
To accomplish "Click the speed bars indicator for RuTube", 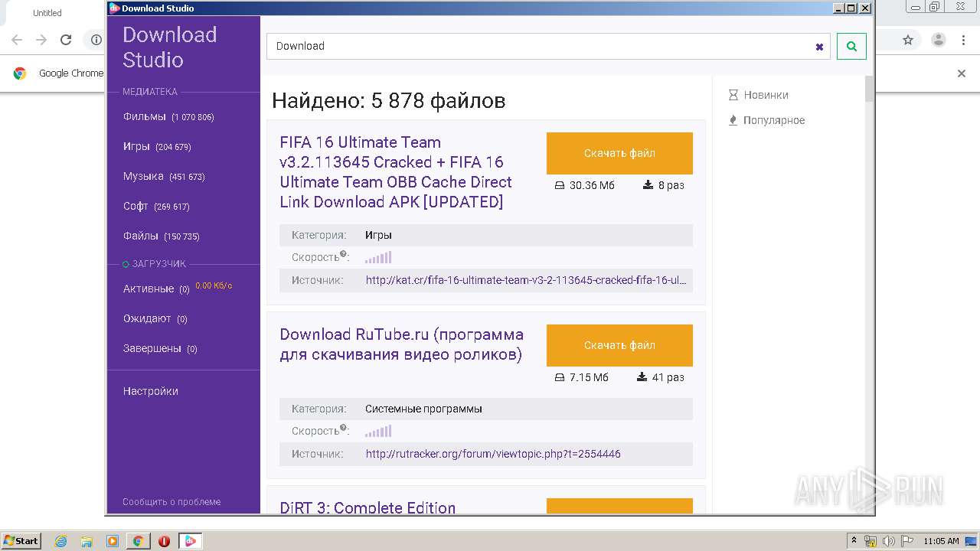I will coord(378,432).
